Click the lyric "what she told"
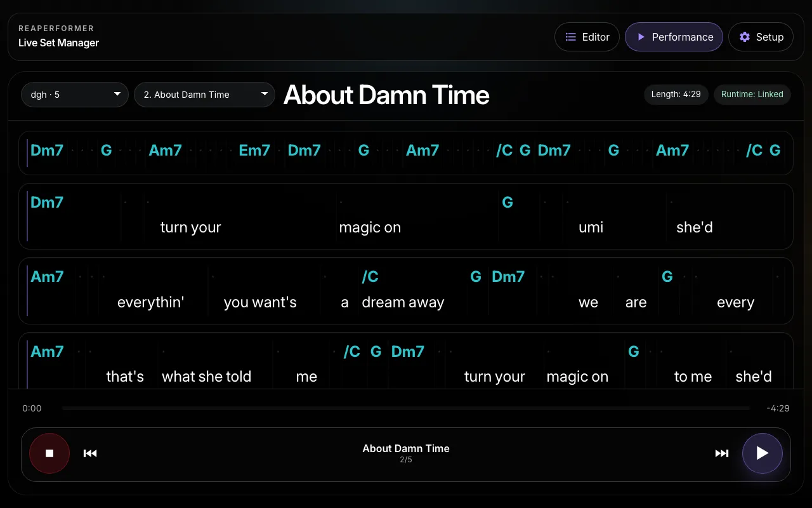 pos(206,377)
